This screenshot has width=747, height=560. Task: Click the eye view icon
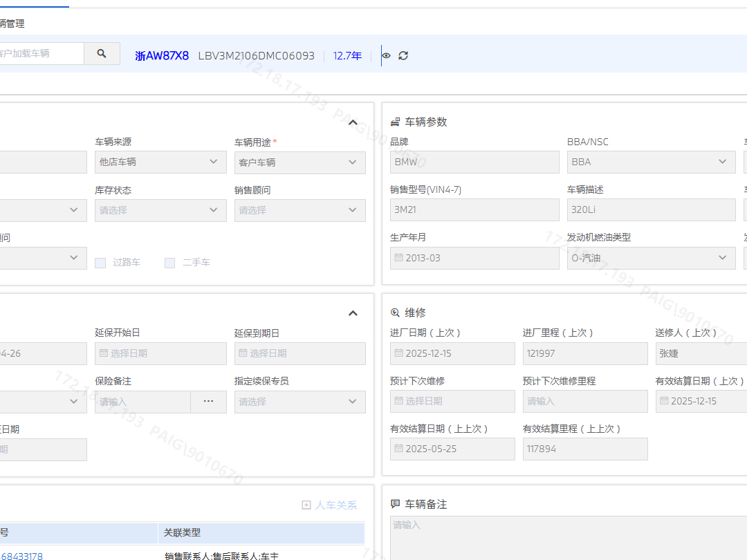pos(386,55)
